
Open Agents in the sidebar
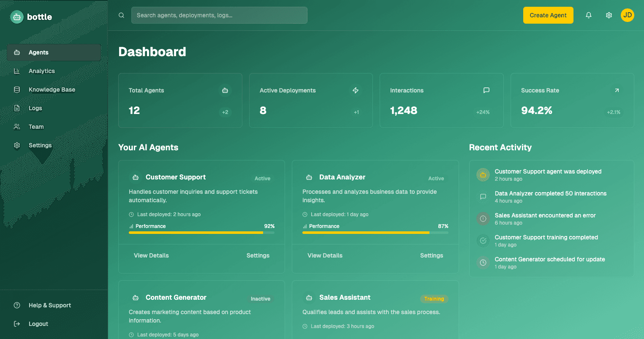pos(54,52)
